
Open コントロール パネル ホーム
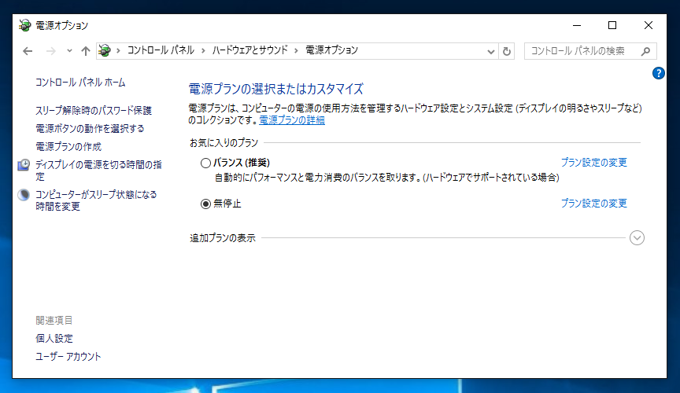point(80,82)
